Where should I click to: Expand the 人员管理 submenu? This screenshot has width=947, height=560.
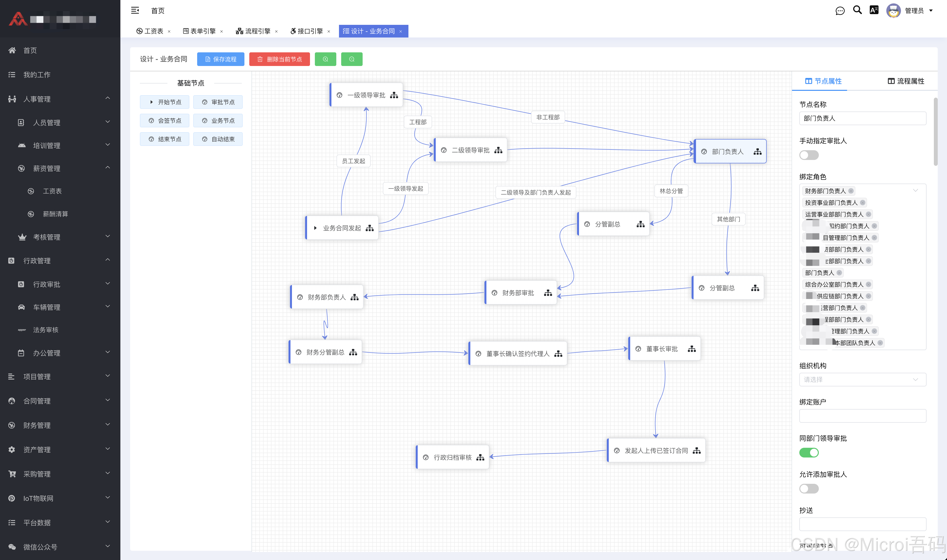point(60,123)
